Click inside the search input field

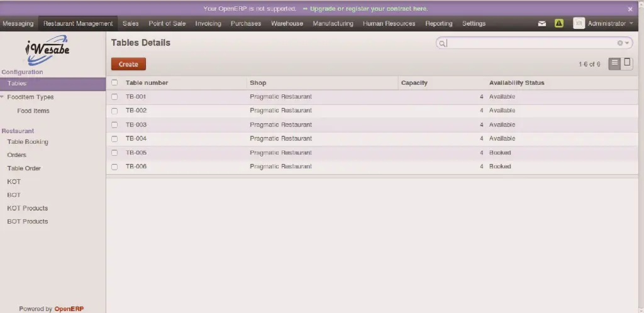pyautogui.click(x=528, y=43)
